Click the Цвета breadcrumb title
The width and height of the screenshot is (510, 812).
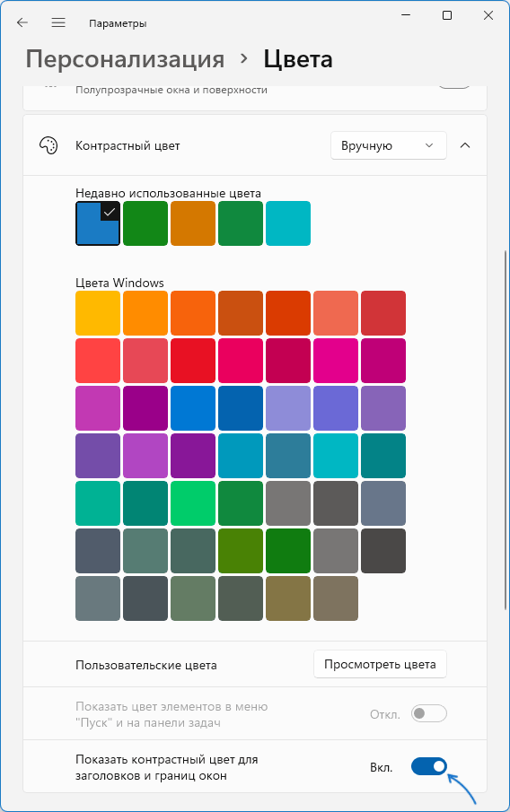(x=298, y=59)
